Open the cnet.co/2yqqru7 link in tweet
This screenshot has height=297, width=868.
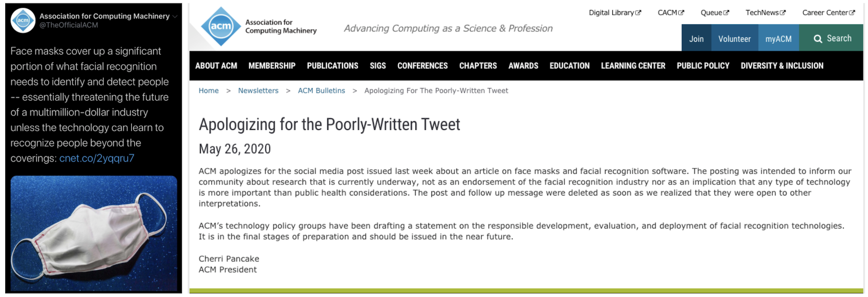tap(97, 158)
